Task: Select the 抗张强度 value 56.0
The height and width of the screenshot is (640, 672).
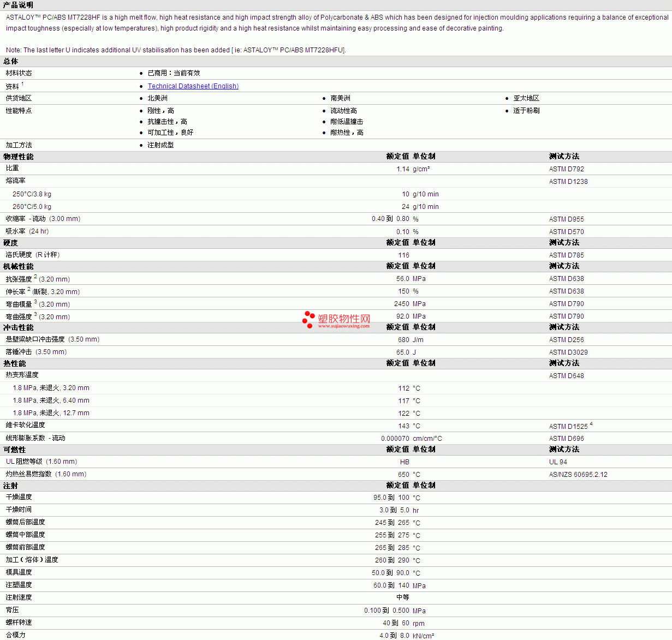Action: point(403,279)
